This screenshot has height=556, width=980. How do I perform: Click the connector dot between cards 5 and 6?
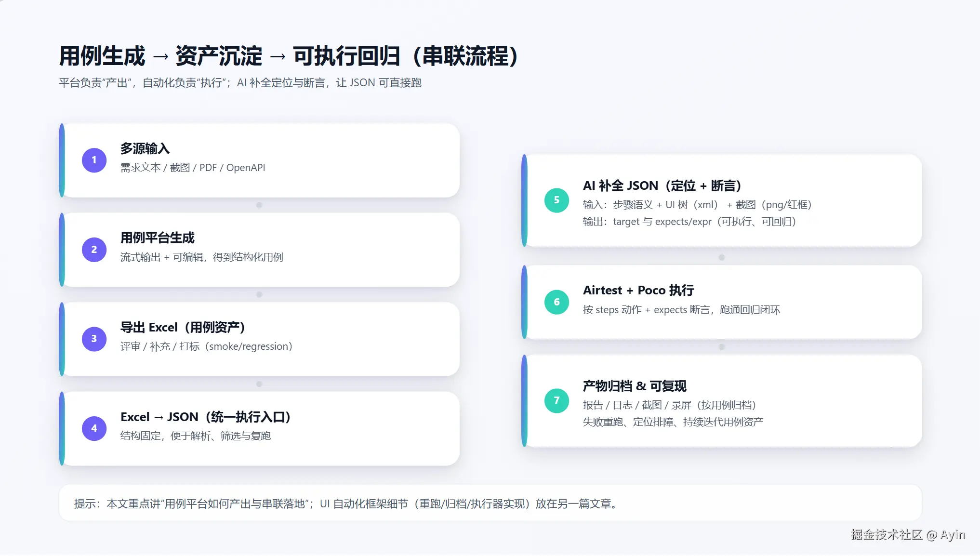pos(721,257)
